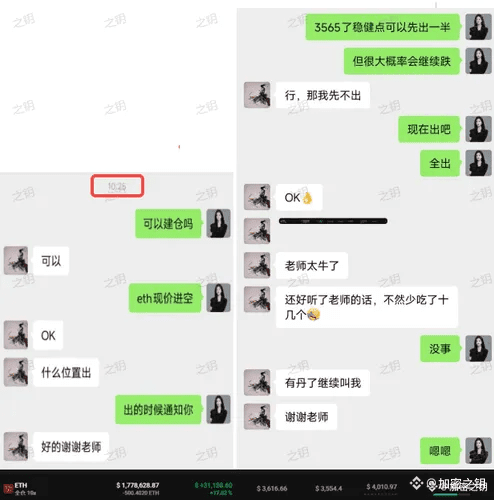494x500 pixels.
Task: Open the '可以建仓吗' green message bubble
Action: click(168, 224)
